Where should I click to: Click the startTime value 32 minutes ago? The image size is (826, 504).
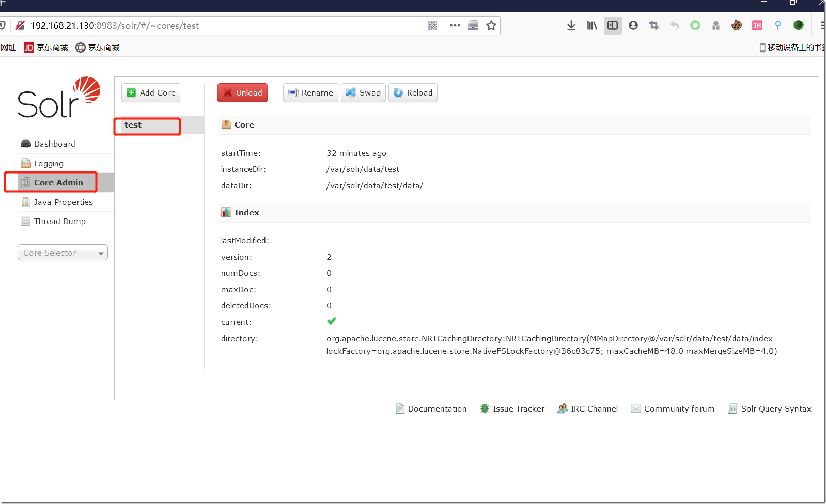[356, 153]
